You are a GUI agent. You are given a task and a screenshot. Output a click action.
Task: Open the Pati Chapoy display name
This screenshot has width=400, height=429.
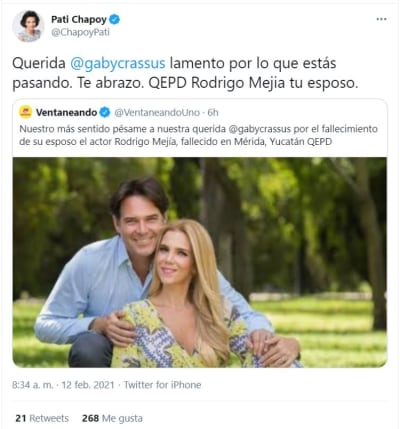point(79,20)
